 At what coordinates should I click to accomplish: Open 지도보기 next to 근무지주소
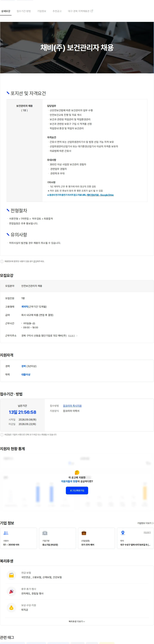71,336
